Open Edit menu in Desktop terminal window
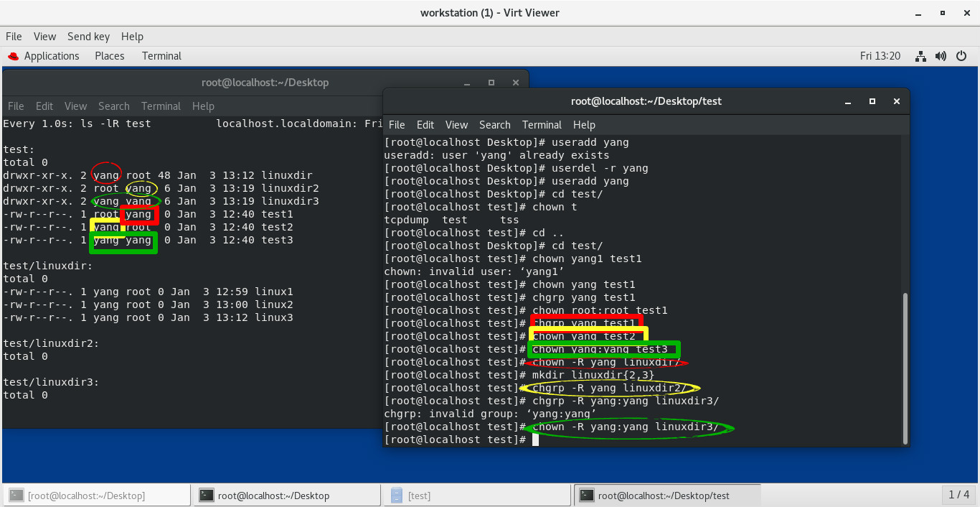The image size is (980, 507). 44,106
